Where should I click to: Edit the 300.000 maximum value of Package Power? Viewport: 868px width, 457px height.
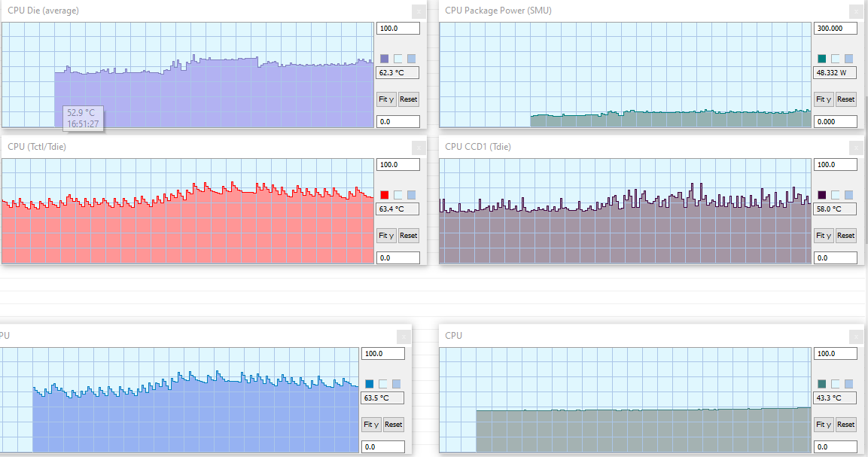[x=835, y=29]
